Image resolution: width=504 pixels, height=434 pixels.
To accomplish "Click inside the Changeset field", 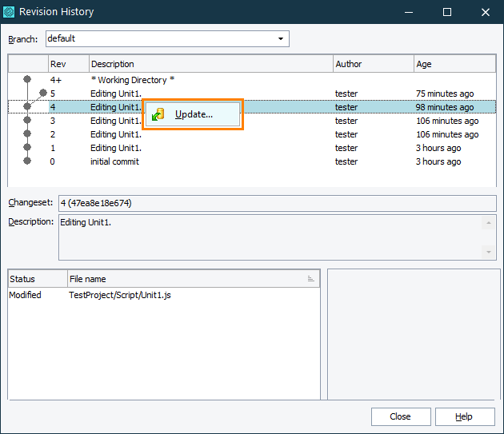I will click(x=276, y=203).
